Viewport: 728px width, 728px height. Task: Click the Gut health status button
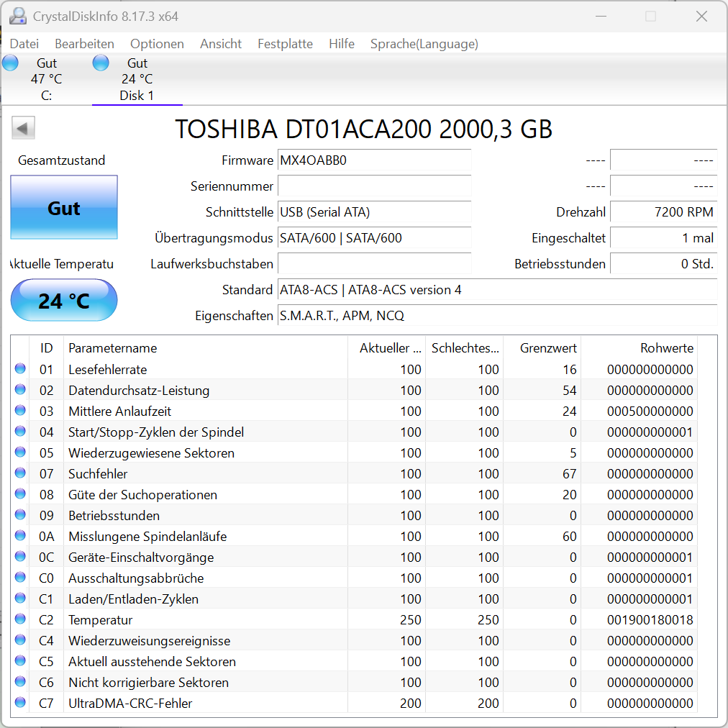tap(63, 208)
